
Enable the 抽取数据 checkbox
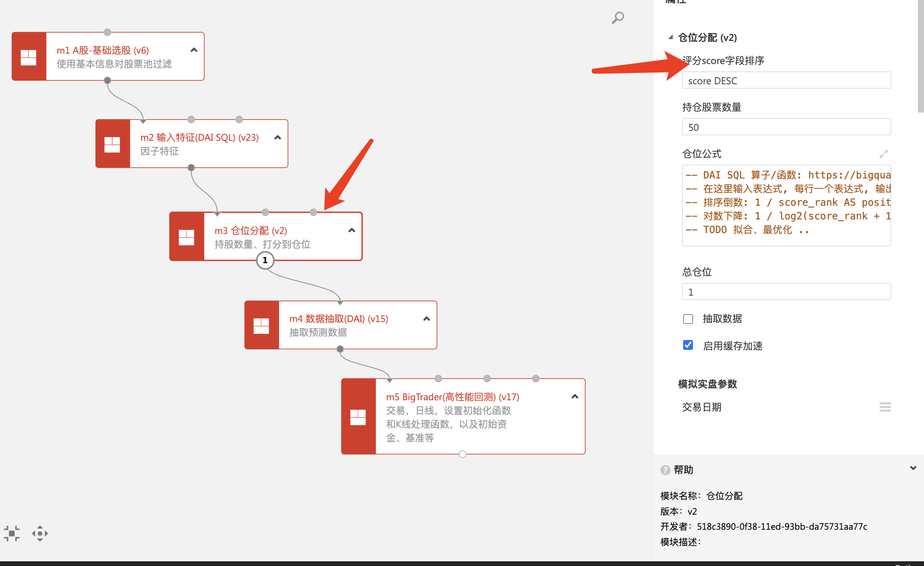point(688,319)
